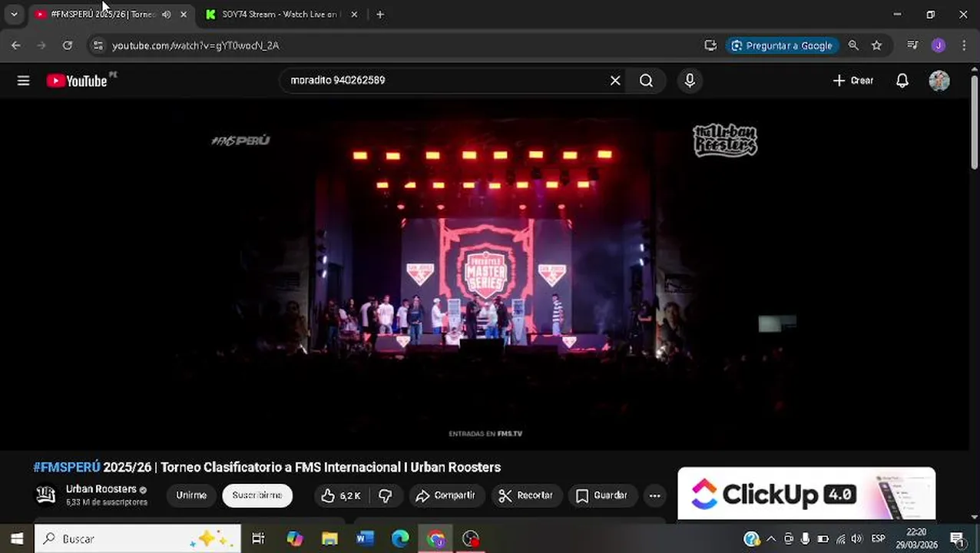This screenshot has width=980, height=553.
Task: Click Preguntar a Google button
Action: click(782, 45)
